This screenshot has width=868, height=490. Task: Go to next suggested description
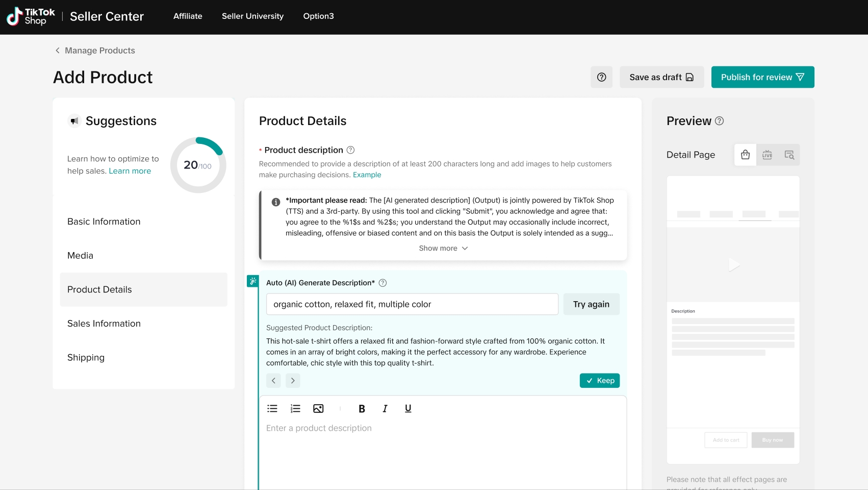click(x=293, y=381)
